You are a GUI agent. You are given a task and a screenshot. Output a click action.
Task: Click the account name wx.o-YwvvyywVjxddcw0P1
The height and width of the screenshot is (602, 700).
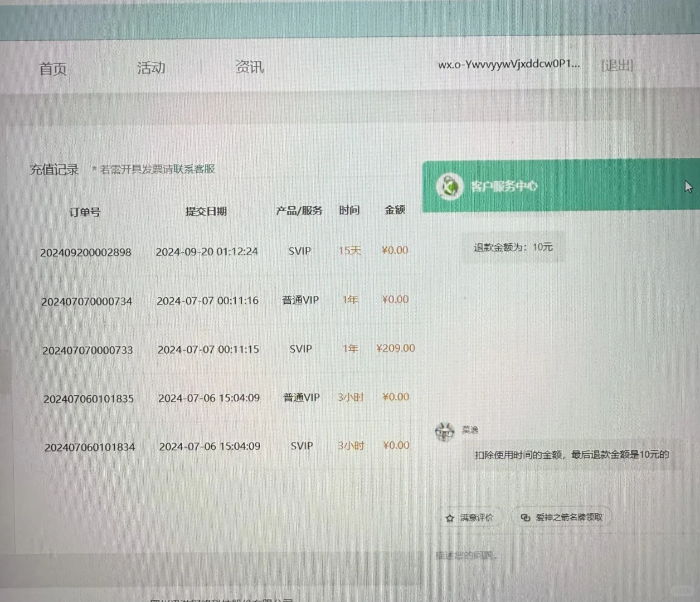(x=509, y=65)
